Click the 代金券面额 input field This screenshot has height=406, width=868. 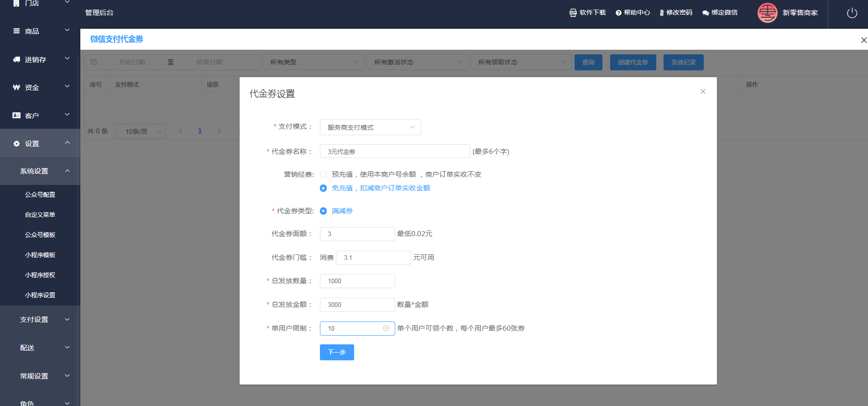tap(357, 234)
